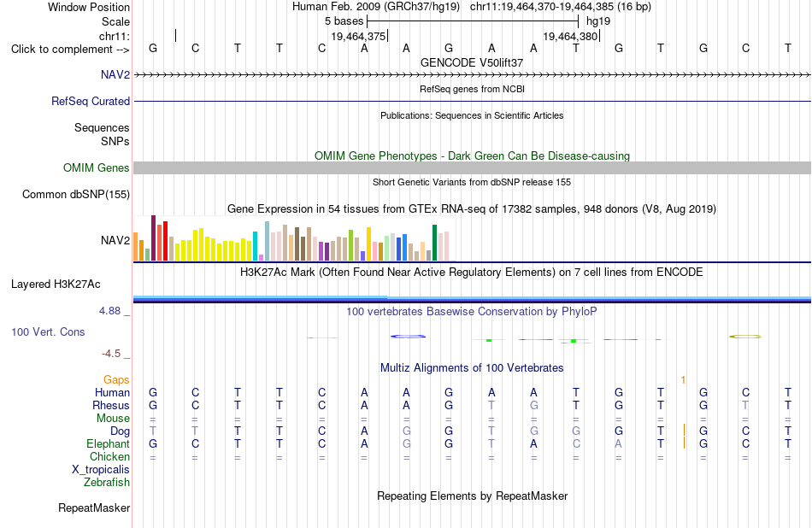
Task: Click the 'Layered H3K27Ac' track label
Action: pyautogui.click(x=56, y=285)
